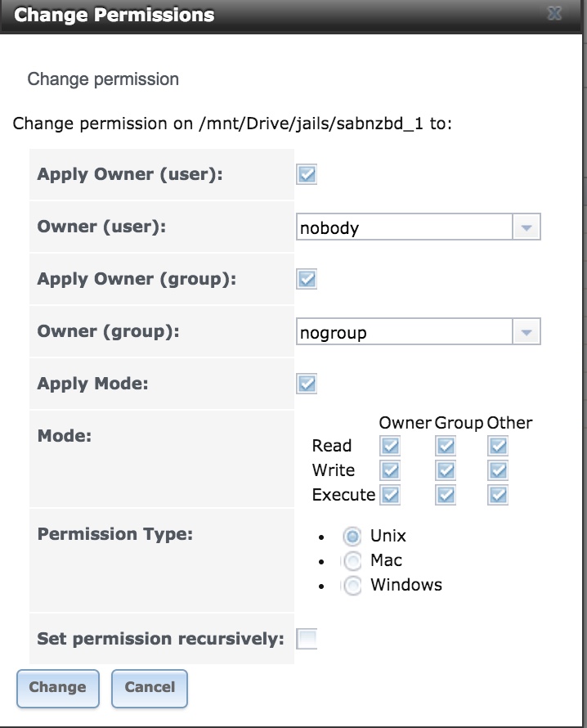Toggle Group Execute permission checkbox
Screen dimensions: 587x728
click(x=446, y=495)
